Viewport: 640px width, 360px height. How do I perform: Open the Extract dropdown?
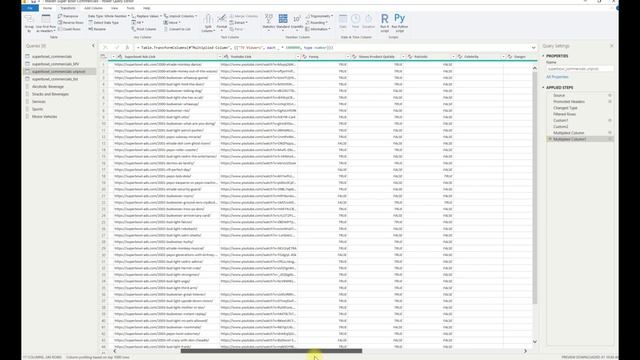[x=239, y=22]
